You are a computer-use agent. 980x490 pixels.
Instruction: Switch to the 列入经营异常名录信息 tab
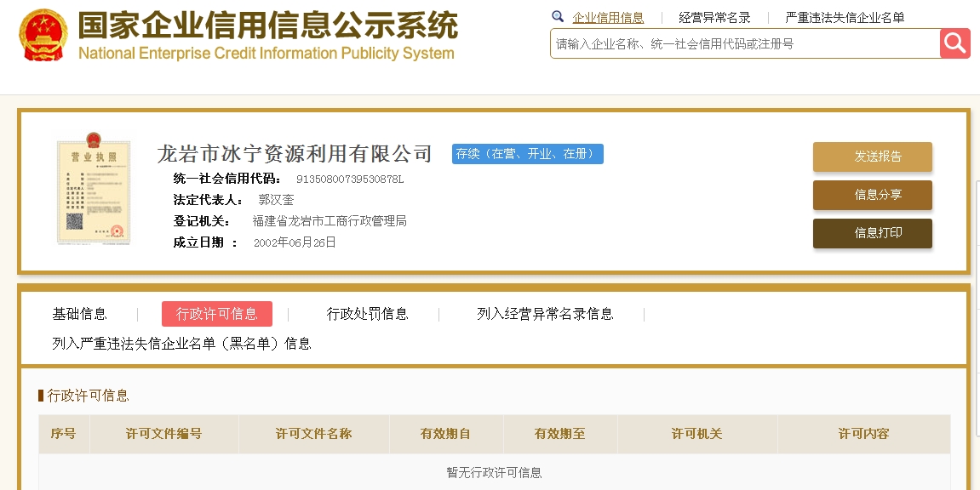pos(545,314)
